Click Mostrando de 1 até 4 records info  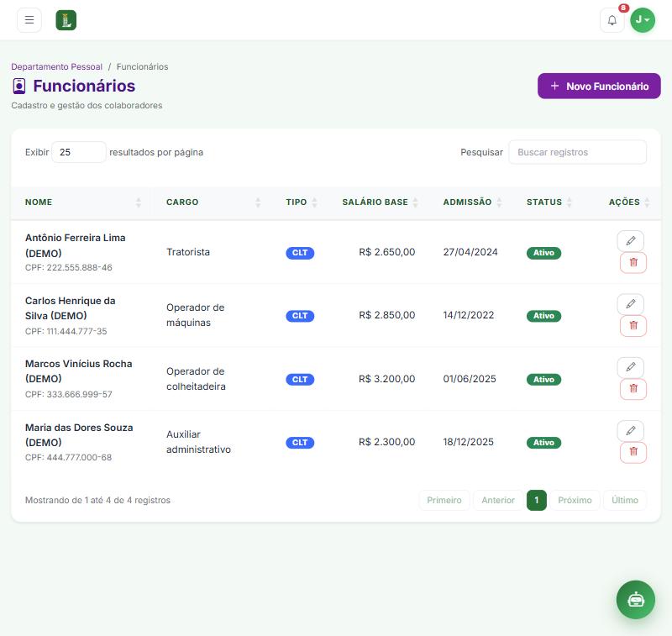pyautogui.click(x=97, y=500)
